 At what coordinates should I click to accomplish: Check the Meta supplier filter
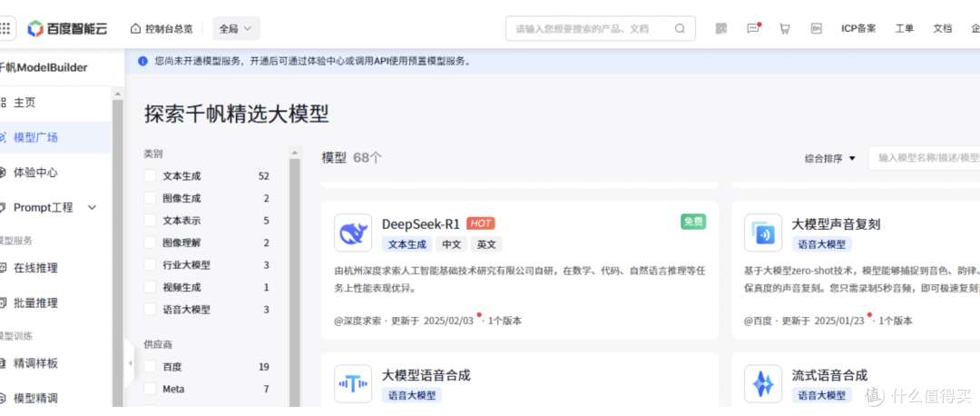150,389
